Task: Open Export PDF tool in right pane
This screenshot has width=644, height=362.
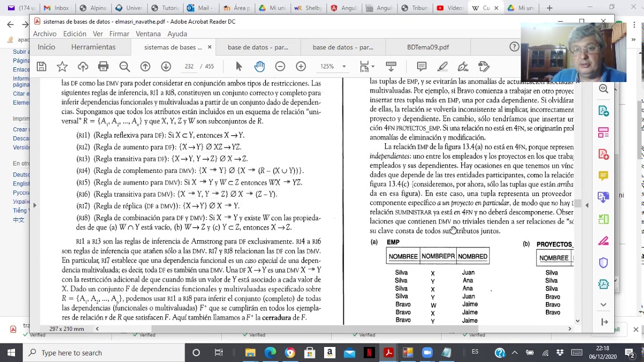Action: point(603,111)
